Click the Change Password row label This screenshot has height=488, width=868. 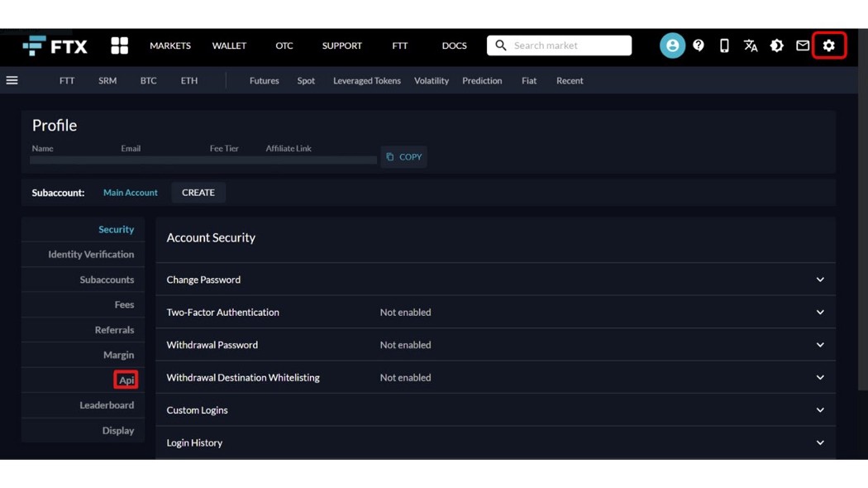[x=203, y=280]
